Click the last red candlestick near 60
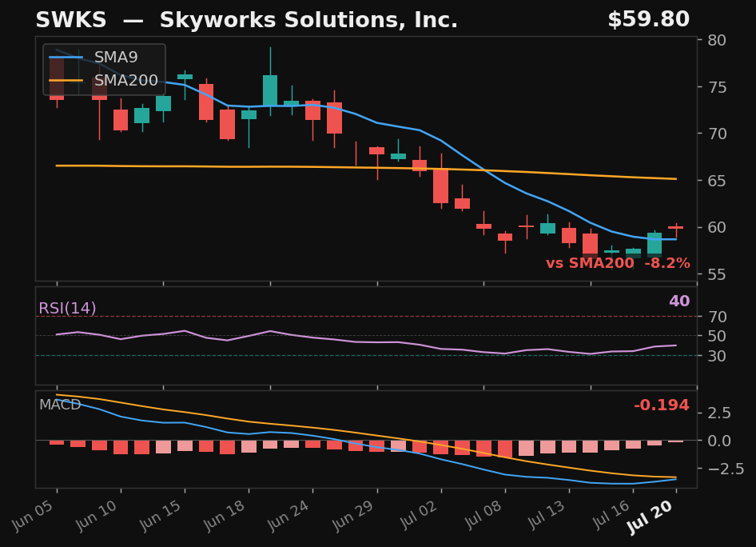Screen dimensions: 756x547 [675, 228]
